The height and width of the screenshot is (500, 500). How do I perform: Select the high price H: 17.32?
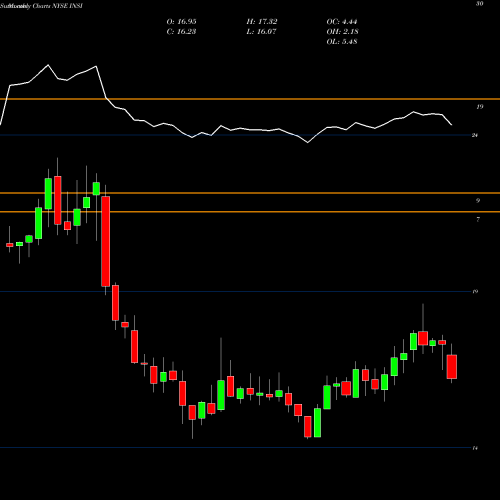tap(262, 22)
